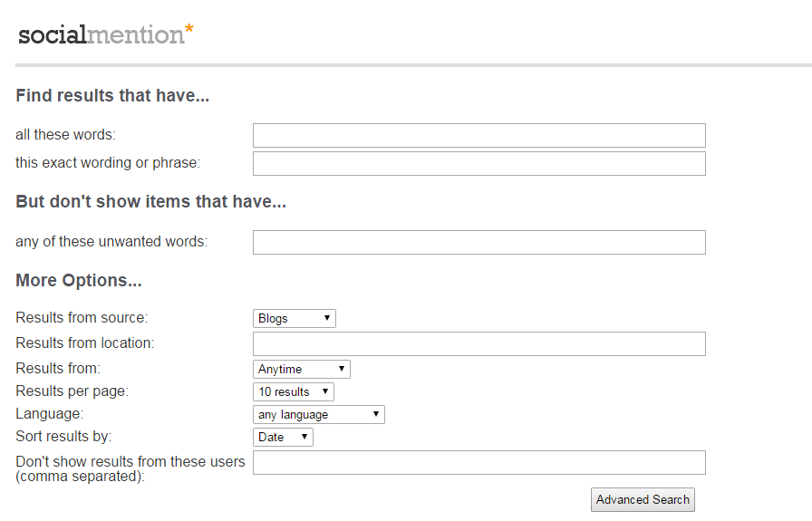This screenshot has height=521, width=812.
Task: Click the orange asterisk in logo
Action: pyautogui.click(x=189, y=28)
